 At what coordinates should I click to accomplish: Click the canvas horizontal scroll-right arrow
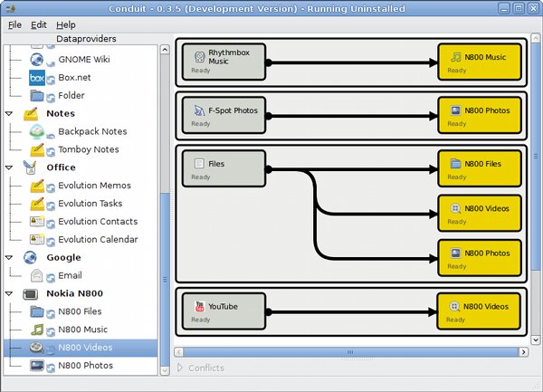tap(524, 352)
